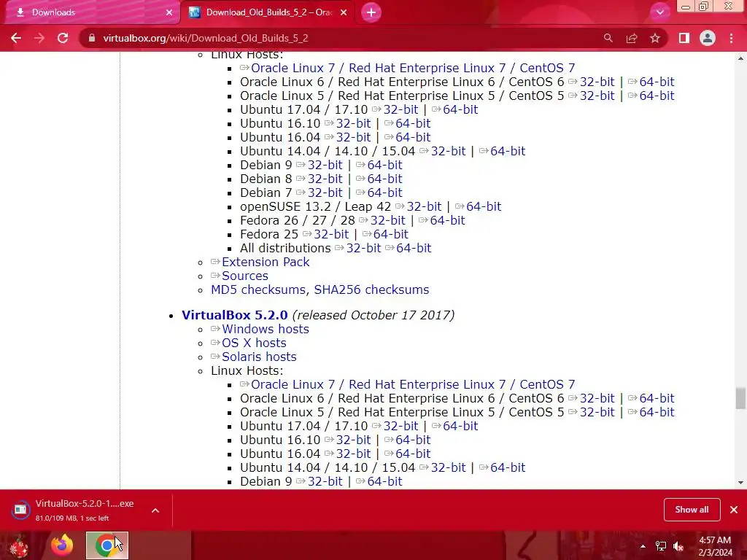
Task: Share this page icon
Action: (x=632, y=38)
